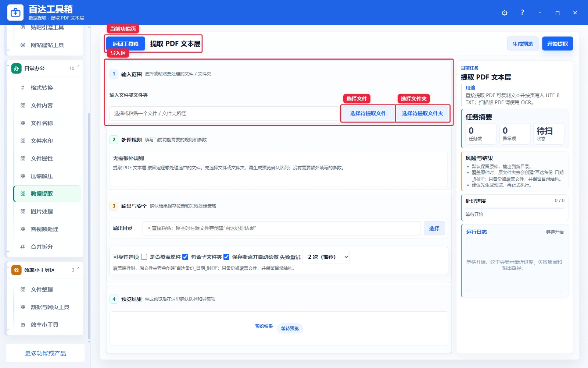Focus the 输入文件或文件夹 path field
The width and height of the screenshot is (588, 368).
(224, 113)
